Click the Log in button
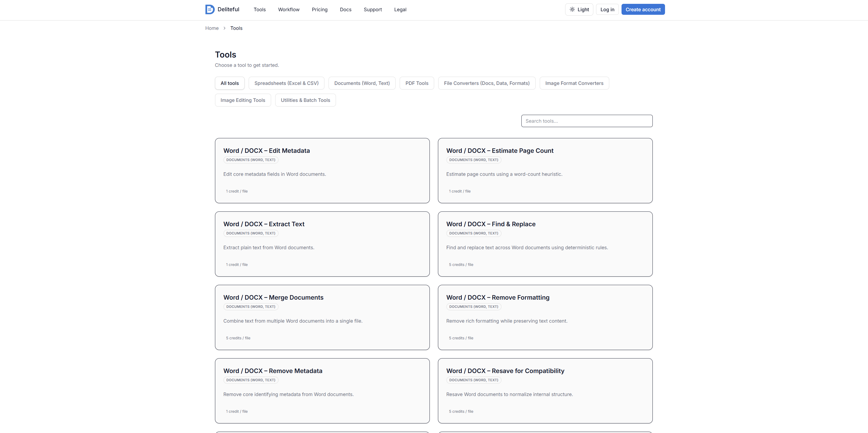The height and width of the screenshot is (433, 868). click(x=607, y=9)
